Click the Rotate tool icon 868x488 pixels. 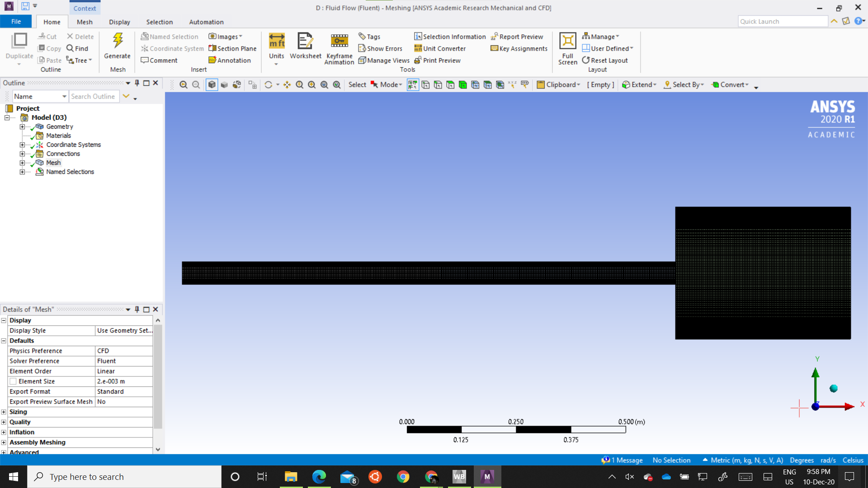(268, 84)
